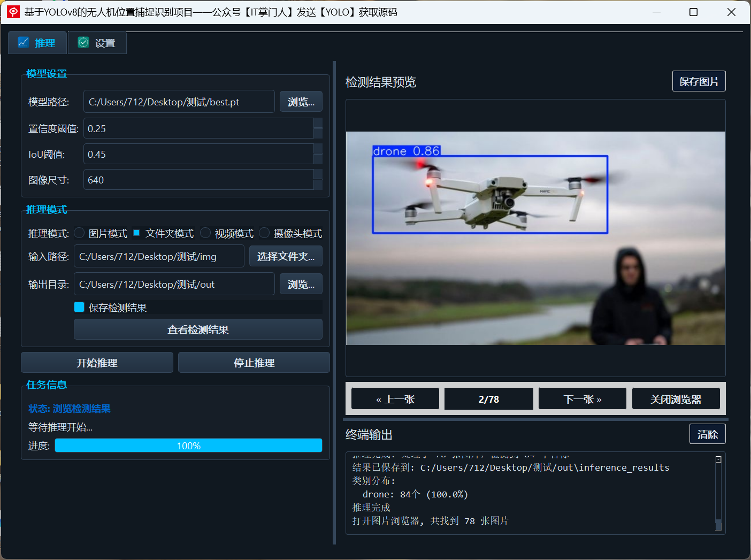Click the 图像尺寸 field showing 640
The width and height of the screenshot is (751, 560).
pos(198,180)
